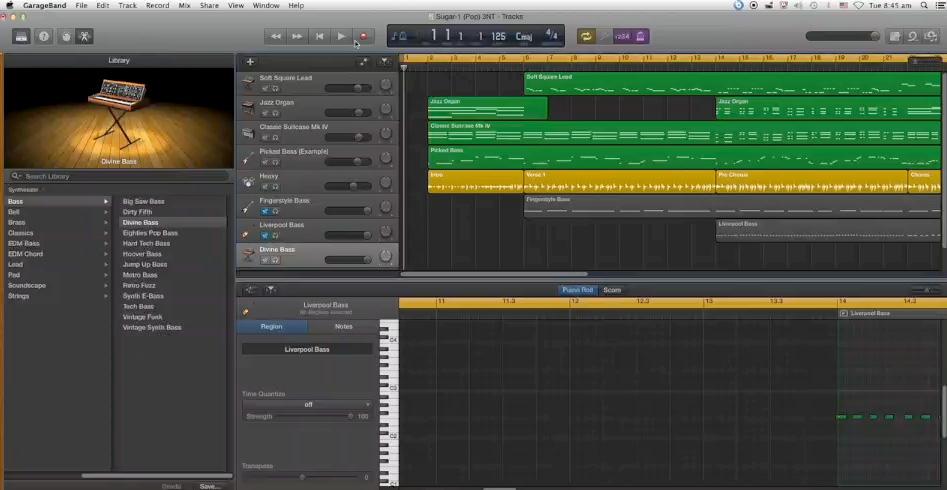Viewport: 947px width, 490px height.
Task: Click the Soft Square Lead volume slider
Action: [x=348, y=88]
